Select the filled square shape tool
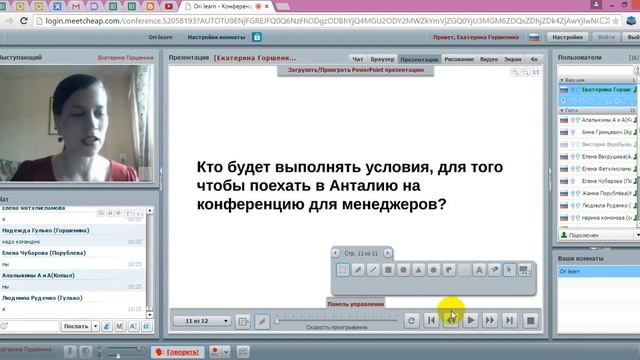Screen dimensions: 640x360 388,270
